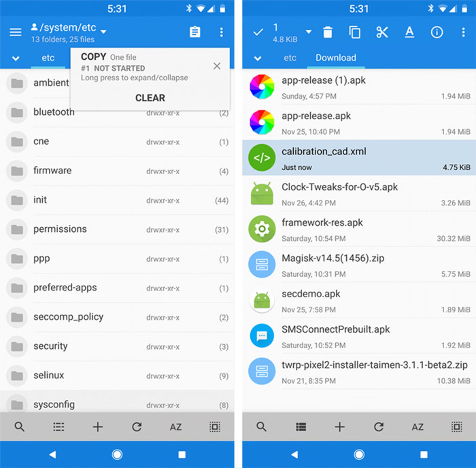
Task: Expand the /system/etc path dropdown
Action: click(x=104, y=32)
